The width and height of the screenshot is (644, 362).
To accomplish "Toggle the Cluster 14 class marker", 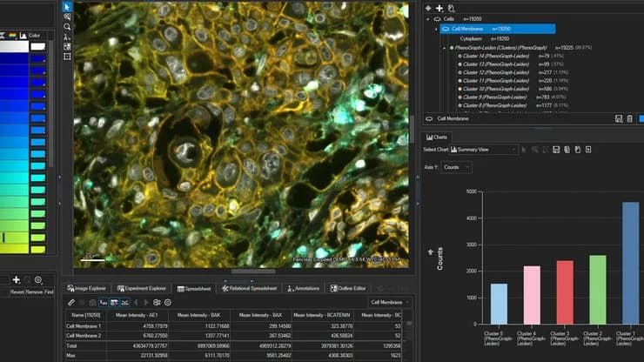I will pyautogui.click(x=460, y=56).
